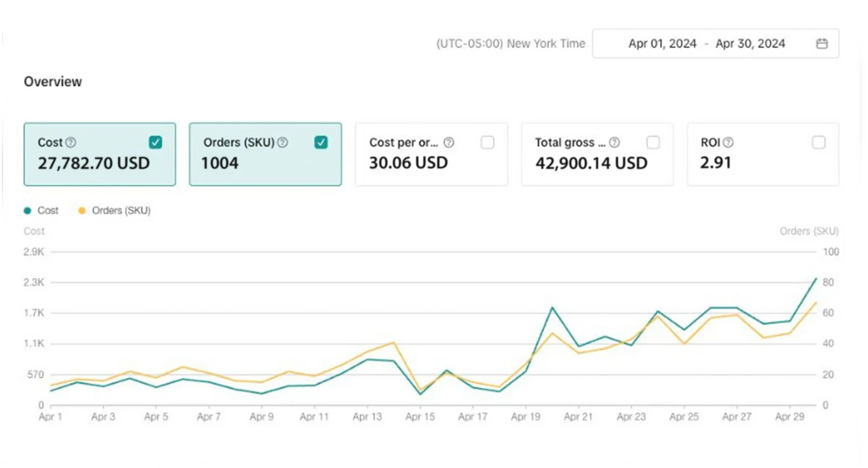Select the Apr 30, 2024 end date
Image resolution: width=868 pixels, height=468 pixels.
(x=750, y=43)
